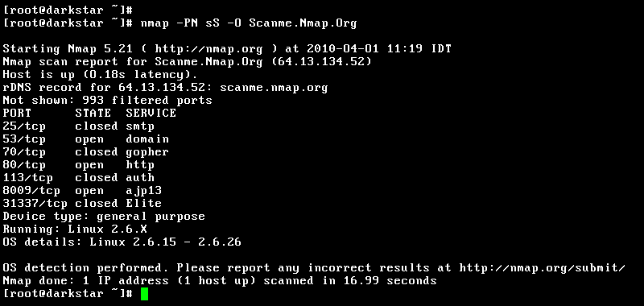Screen dimensions: 644x306
Task: Select the 80/tcp port entry
Action: pyautogui.click(x=24, y=165)
